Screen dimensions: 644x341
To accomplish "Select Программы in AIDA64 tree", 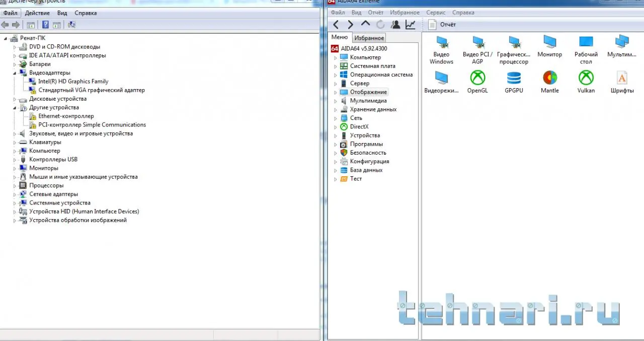I will 366,144.
